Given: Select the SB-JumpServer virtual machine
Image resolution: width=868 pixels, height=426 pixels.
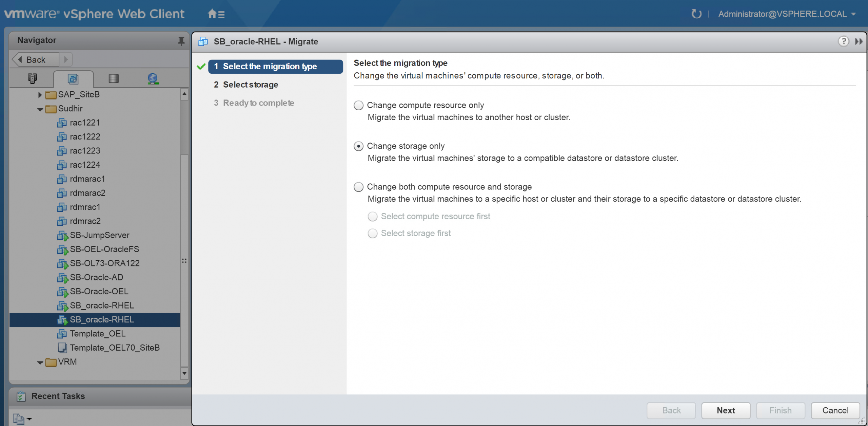Looking at the screenshot, I should (x=99, y=235).
